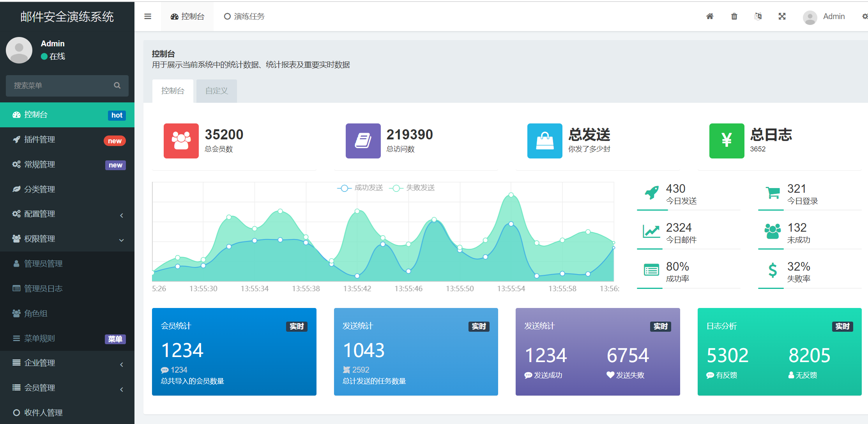Select the 控制台 panel tab
Viewport: 868px width, 424px height.
pyautogui.click(x=173, y=91)
